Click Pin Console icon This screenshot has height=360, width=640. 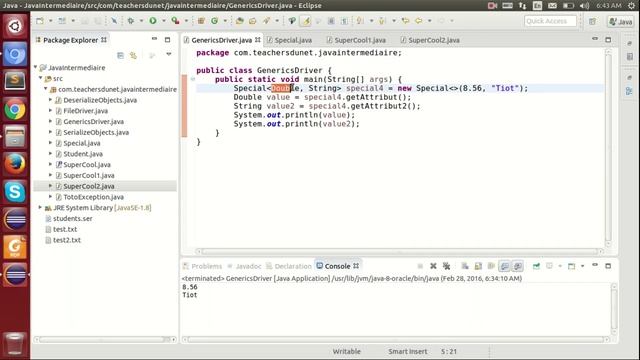click(536, 266)
